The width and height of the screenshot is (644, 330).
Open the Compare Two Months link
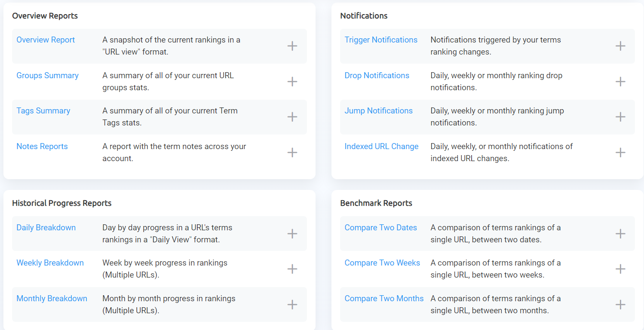(384, 299)
